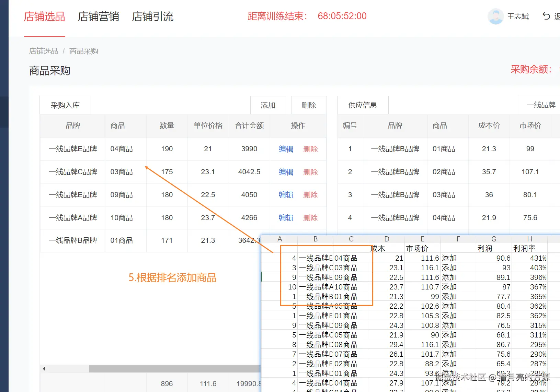
Task: Select the 一线品牌 tab
Action: tap(541, 105)
